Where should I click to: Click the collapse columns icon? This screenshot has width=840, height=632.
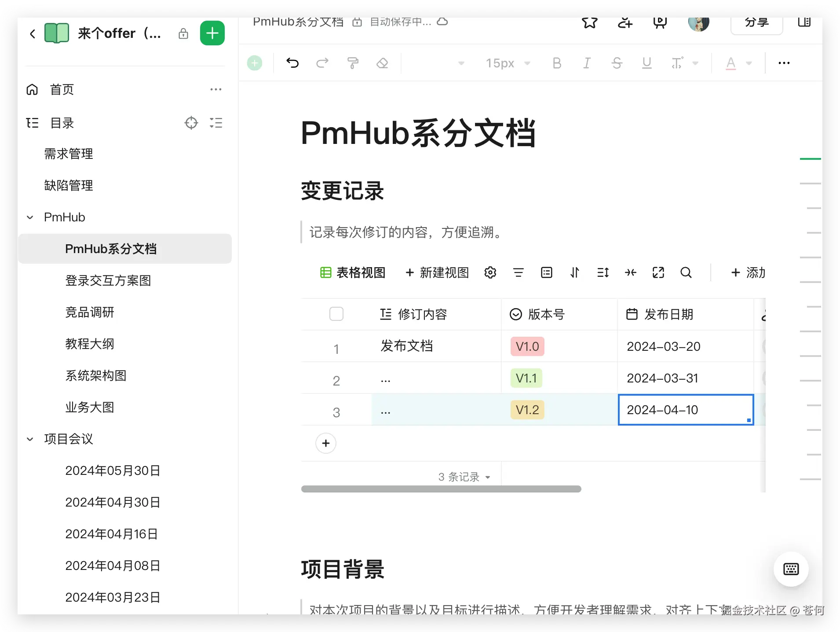(x=631, y=273)
